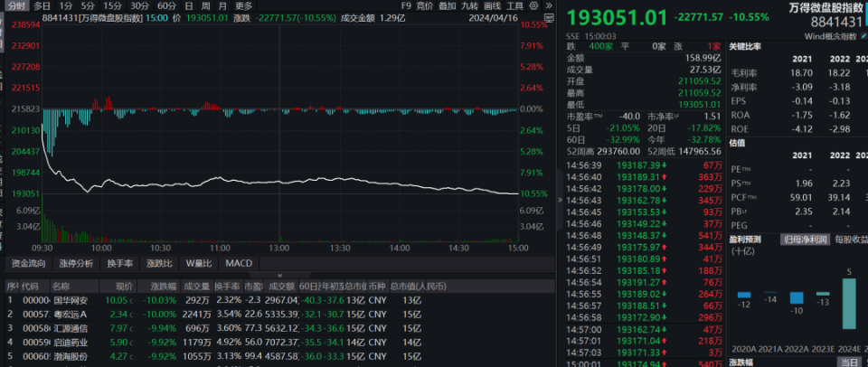The height and width of the screenshot is (367, 868).
Task: Switch forecast to 每股收益
Action: [x=851, y=240]
